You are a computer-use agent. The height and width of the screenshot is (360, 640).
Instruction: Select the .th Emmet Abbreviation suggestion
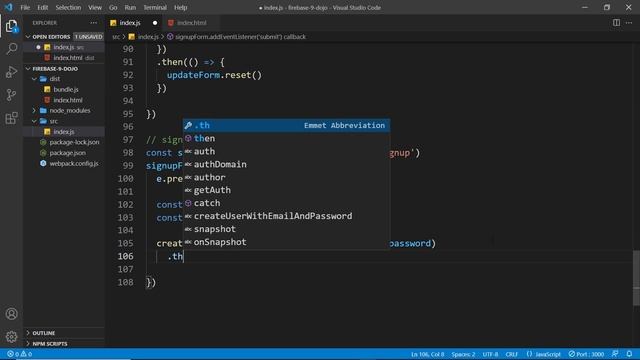coord(286,125)
